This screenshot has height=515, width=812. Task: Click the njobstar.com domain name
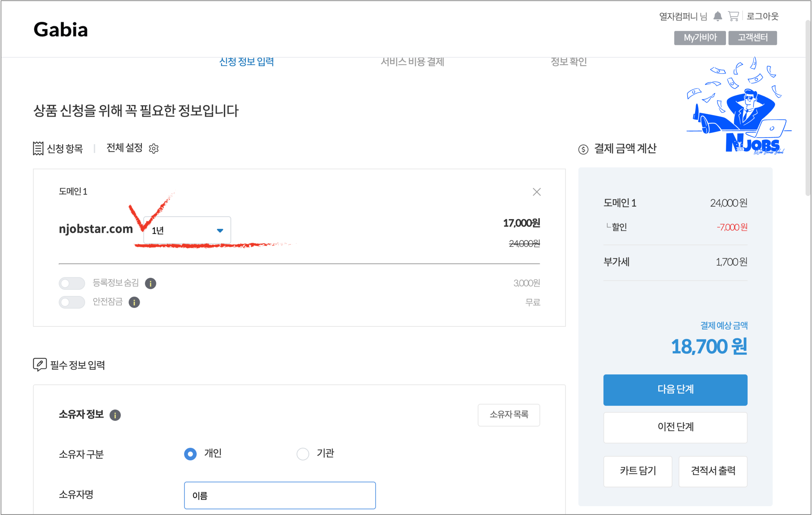[x=96, y=229]
